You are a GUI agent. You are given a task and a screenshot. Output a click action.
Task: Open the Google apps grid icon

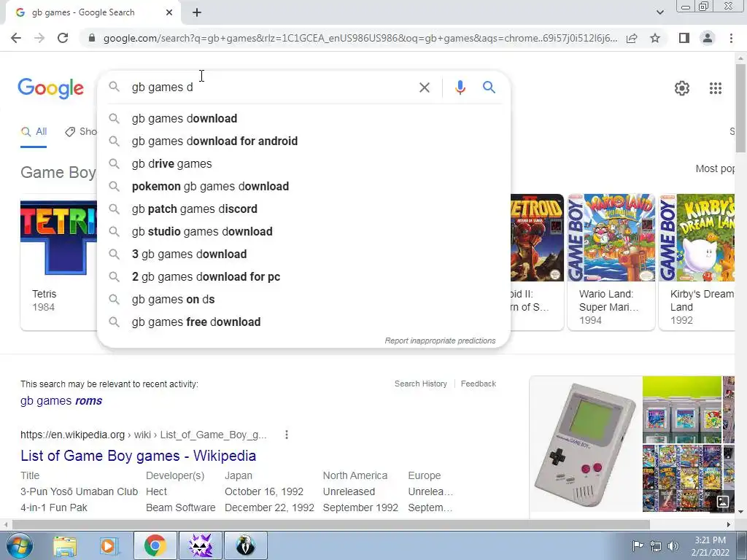(x=715, y=88)
